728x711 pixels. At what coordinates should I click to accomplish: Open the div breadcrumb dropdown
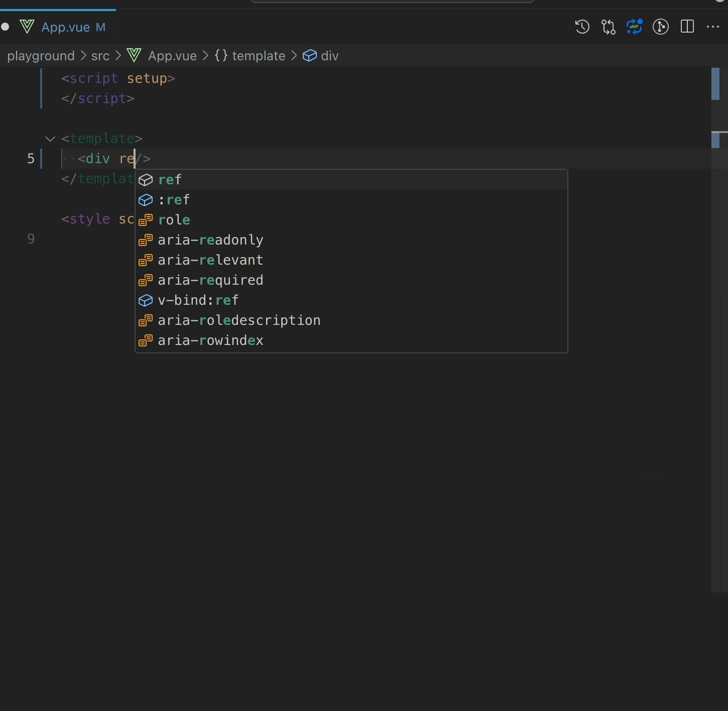329,56
